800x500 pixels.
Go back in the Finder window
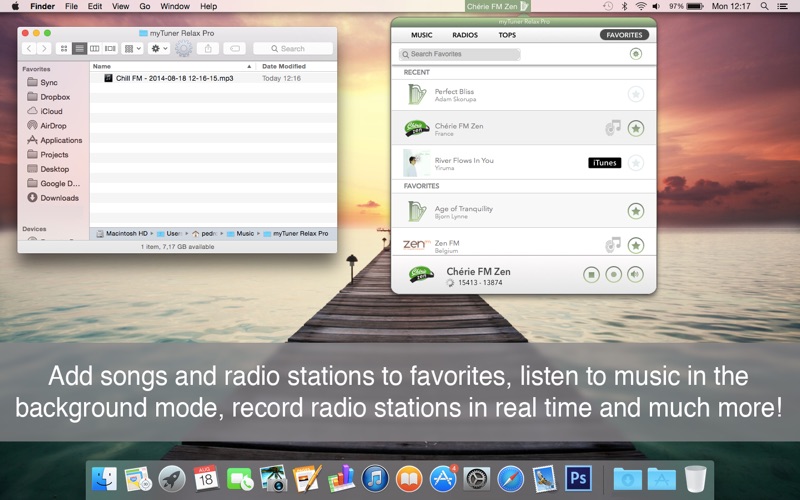coord(30,48)
